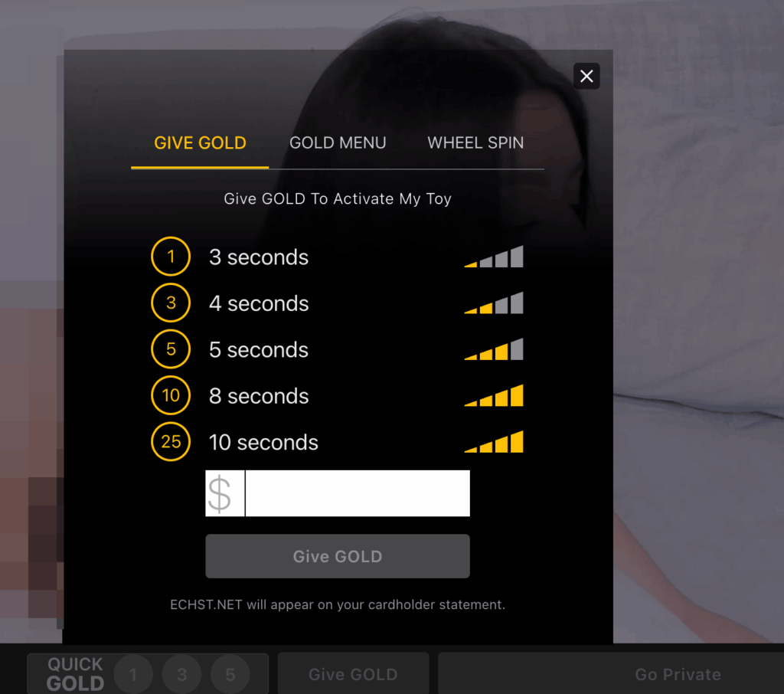Open the WHEEL SPIN tab
Image resolution: width=784 pixels, height=694 pixels.
475,143
